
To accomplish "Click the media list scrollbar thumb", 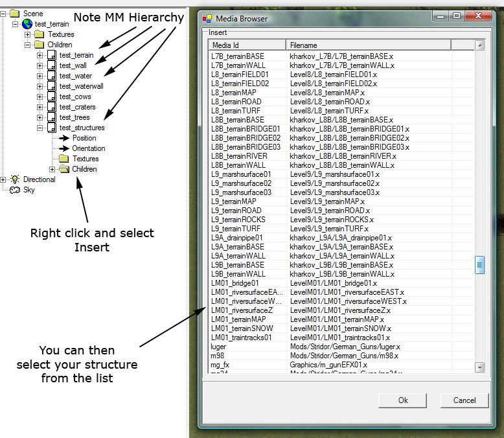I will click(480, 265).
